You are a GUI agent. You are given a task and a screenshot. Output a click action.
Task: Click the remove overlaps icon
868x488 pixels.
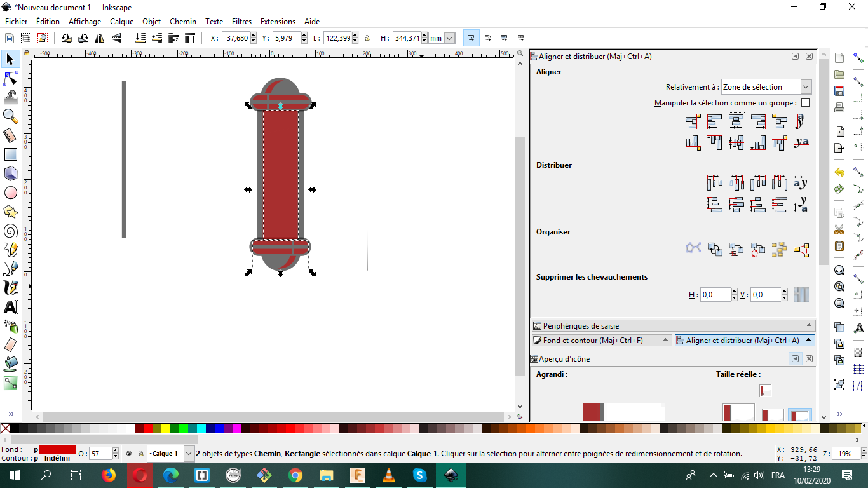(x=801, y=295)
